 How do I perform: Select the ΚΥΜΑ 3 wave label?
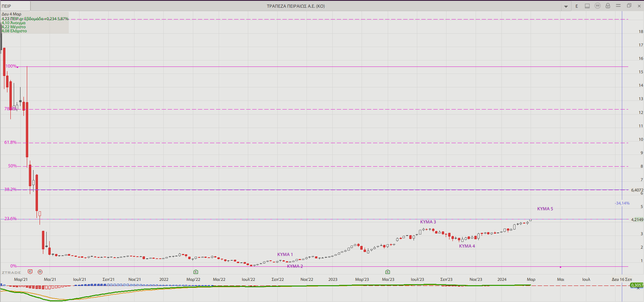[x=428, y=222]
